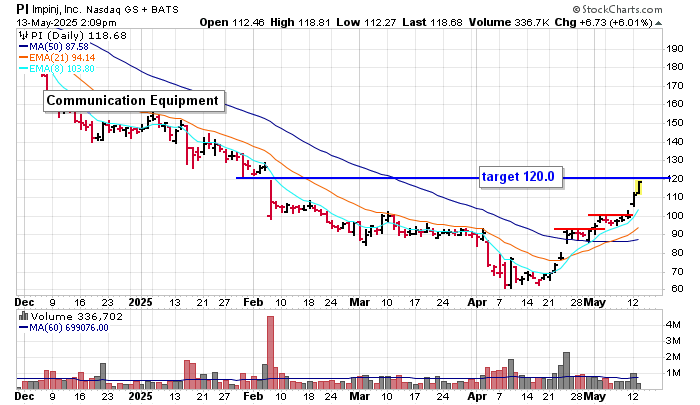The image size is (700, 405).
Task: Click the up triangle after the Chg value
Action: [658, 23]
